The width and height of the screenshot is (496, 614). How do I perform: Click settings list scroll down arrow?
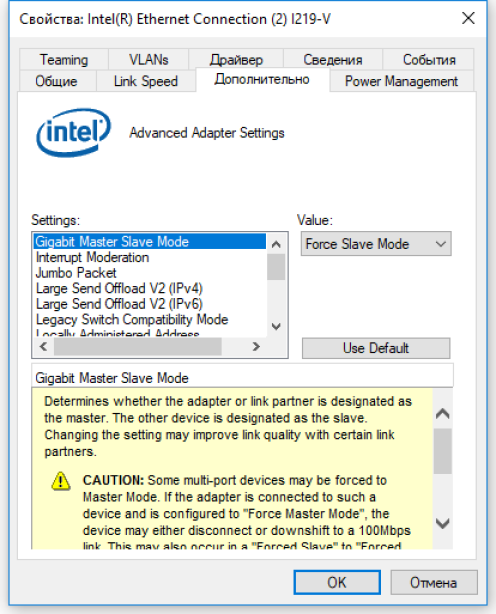click(276, 326)
